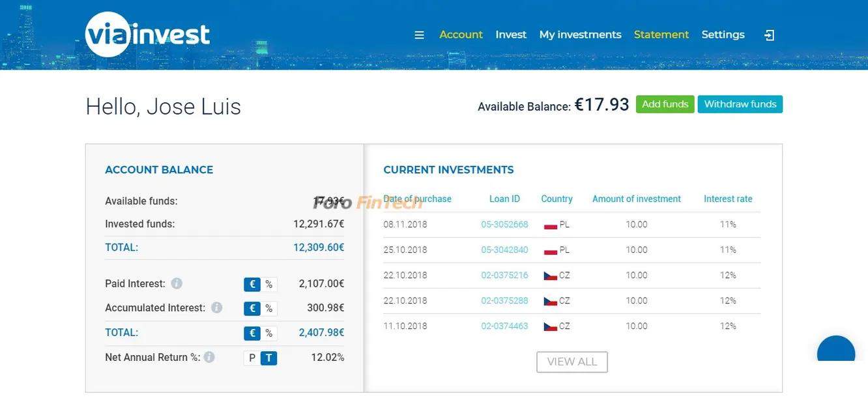The image size is (868, 413).
Task: Go to My investments page
Action: pos(580,35)
